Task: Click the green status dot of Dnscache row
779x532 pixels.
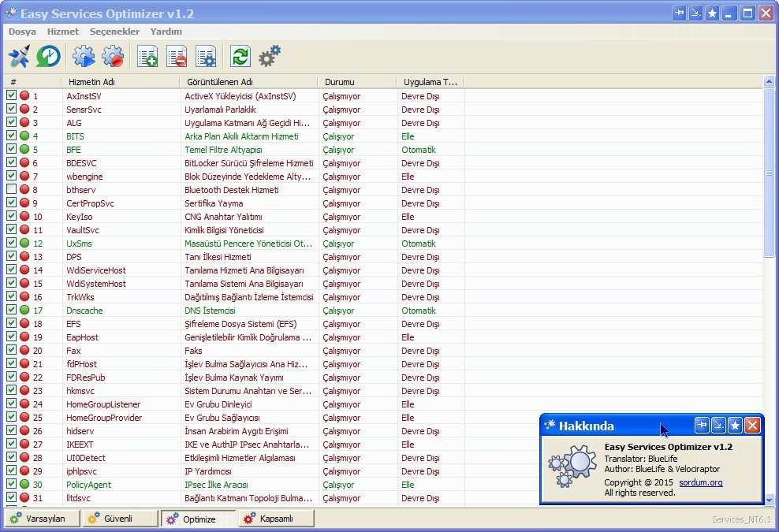Action: (24, 310)
